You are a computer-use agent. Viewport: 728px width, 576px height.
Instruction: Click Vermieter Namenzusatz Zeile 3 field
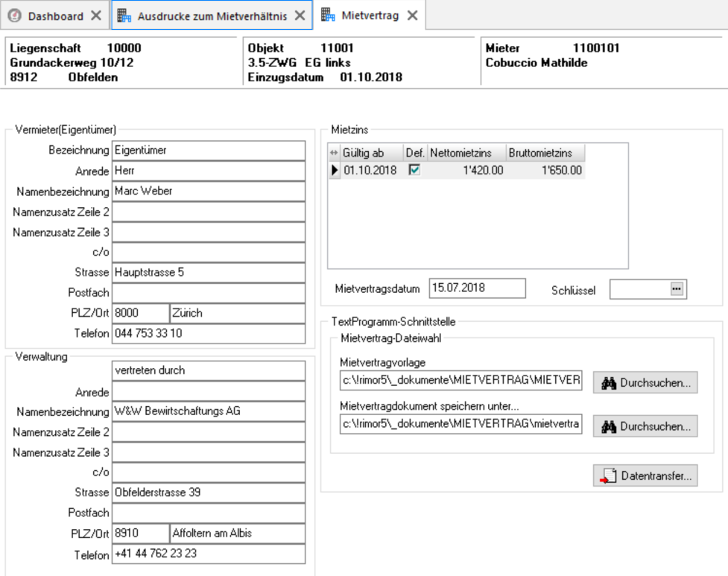point(209,232)
